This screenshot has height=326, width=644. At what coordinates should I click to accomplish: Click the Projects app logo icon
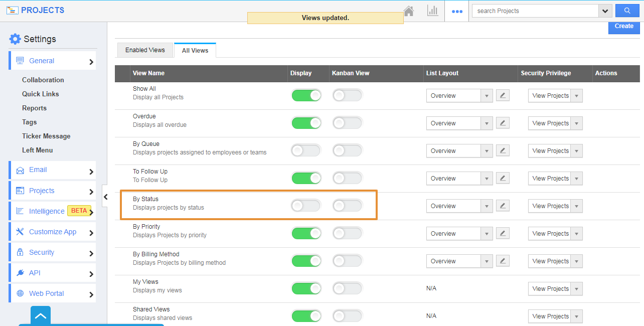[12, 11]
